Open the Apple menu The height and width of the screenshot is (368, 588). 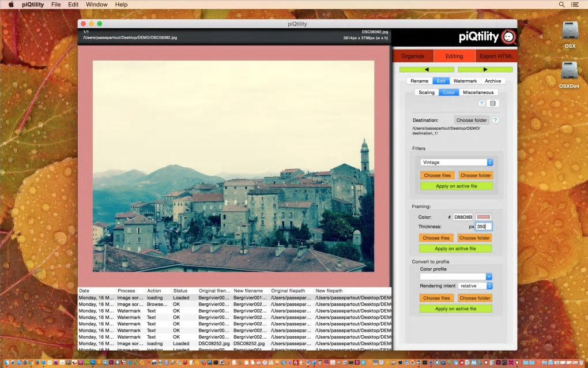coord(10,5)
